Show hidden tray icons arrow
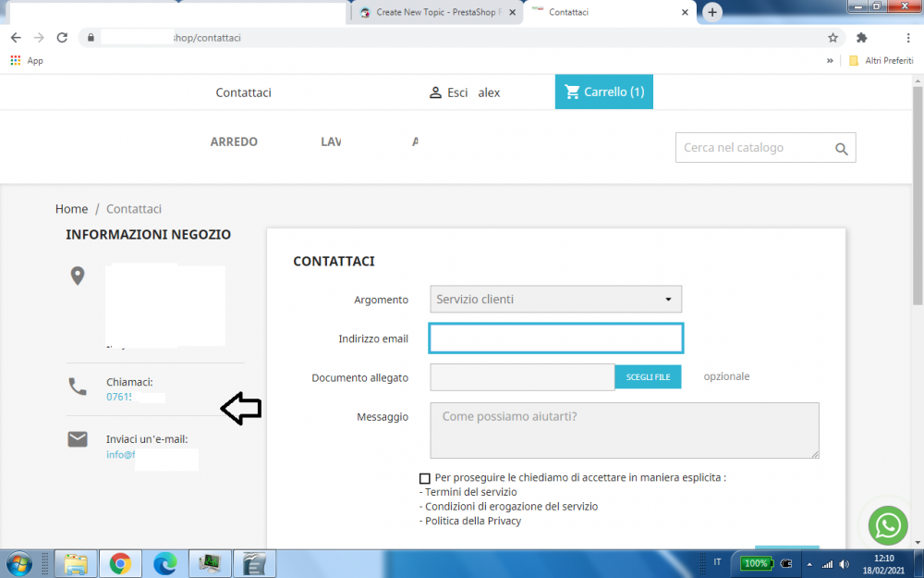 click(x=809, y=564)
